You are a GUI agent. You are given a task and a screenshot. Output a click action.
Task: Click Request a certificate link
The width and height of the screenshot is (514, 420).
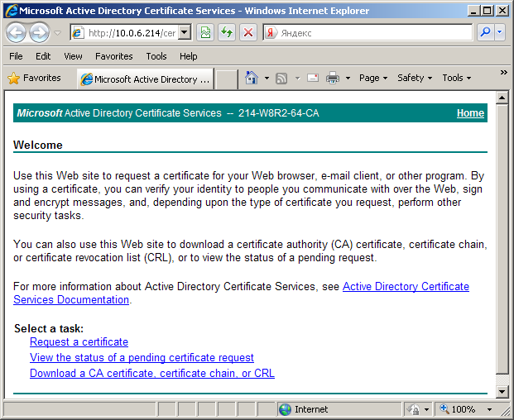pyautogui.click(x=79, y=341)
